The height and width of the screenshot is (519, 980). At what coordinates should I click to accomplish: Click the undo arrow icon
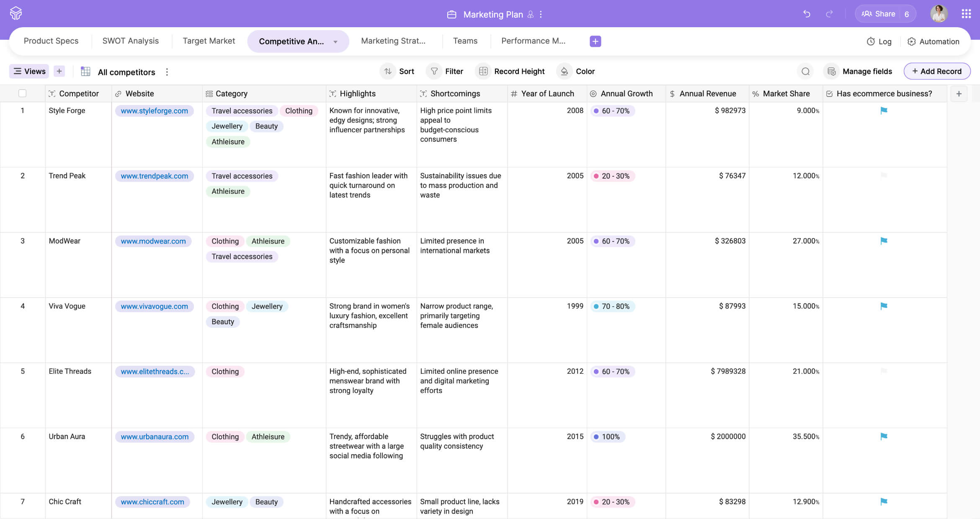point(807,14)
